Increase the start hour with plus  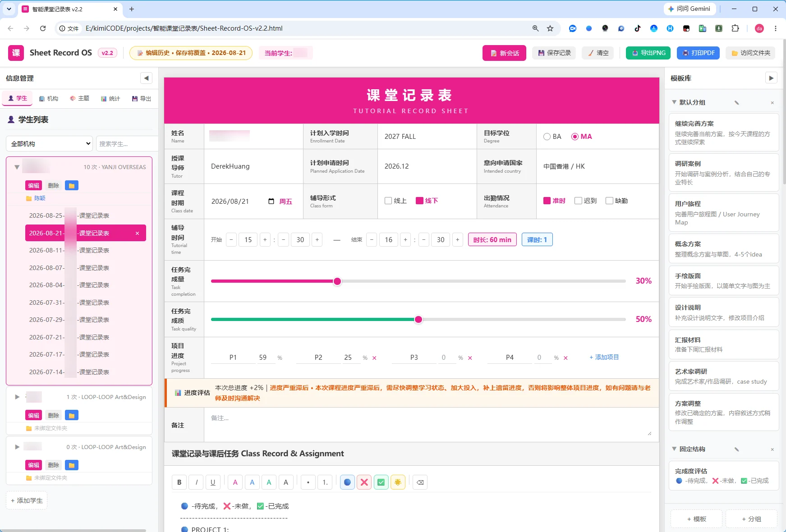point(265,240)
